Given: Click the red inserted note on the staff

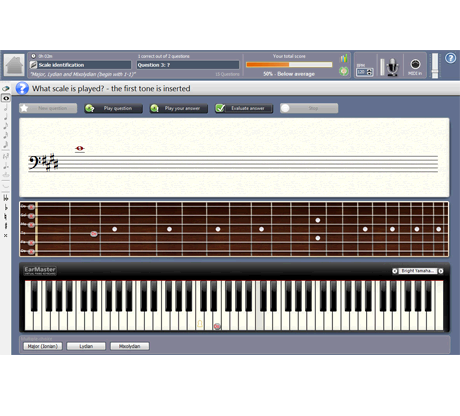Looking at the screenshot, I should (79, 148).
